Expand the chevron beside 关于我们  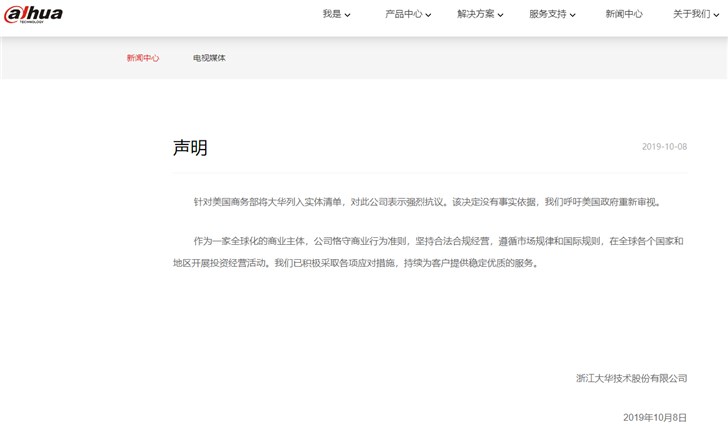click(x=717, y=15)
